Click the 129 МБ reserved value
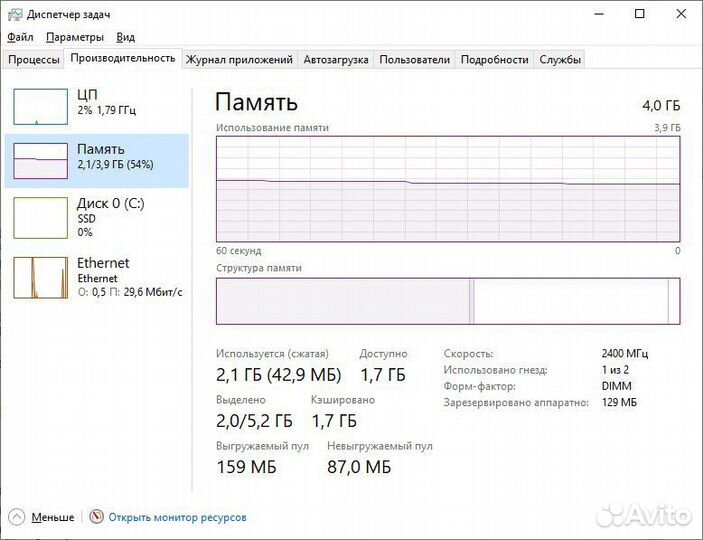 click(619, 402)
